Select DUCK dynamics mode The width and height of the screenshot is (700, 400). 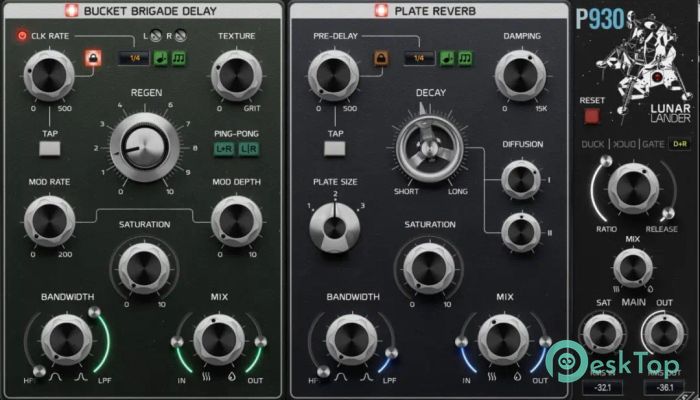tap(593, 144)
